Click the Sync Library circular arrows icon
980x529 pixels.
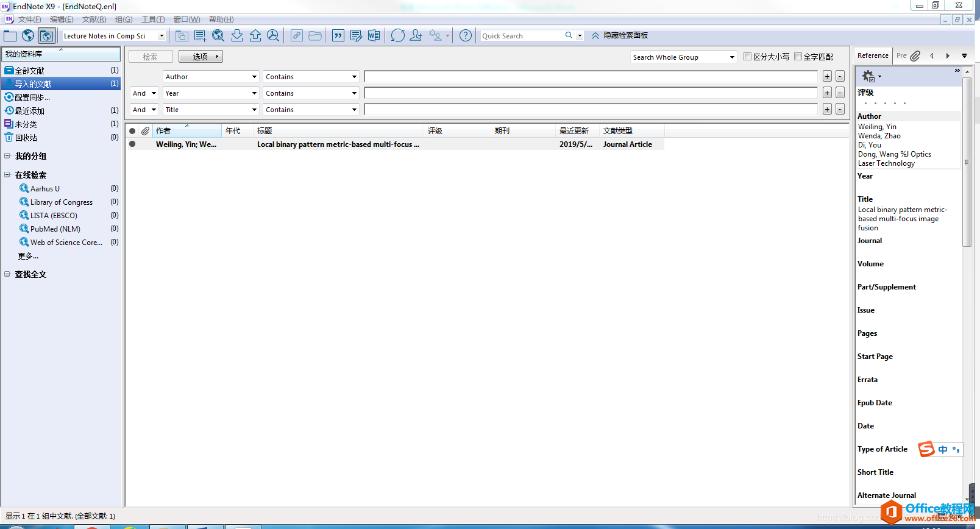398,36
